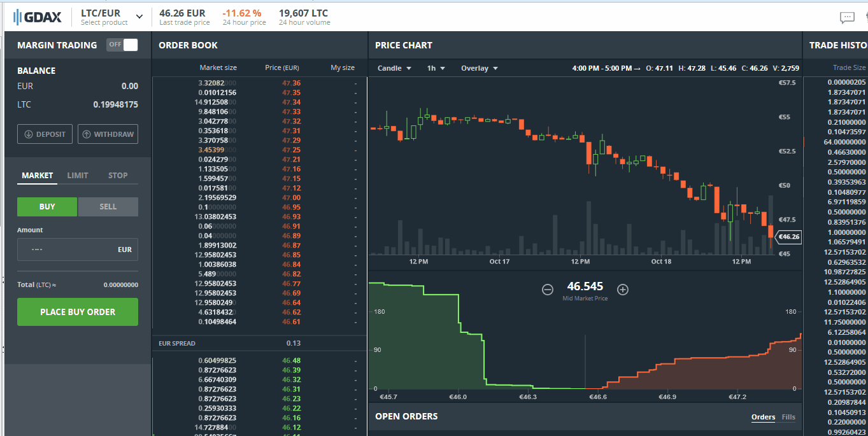Open the Overlay dropdown
868x436 pixels.
(x=479, y=67)
